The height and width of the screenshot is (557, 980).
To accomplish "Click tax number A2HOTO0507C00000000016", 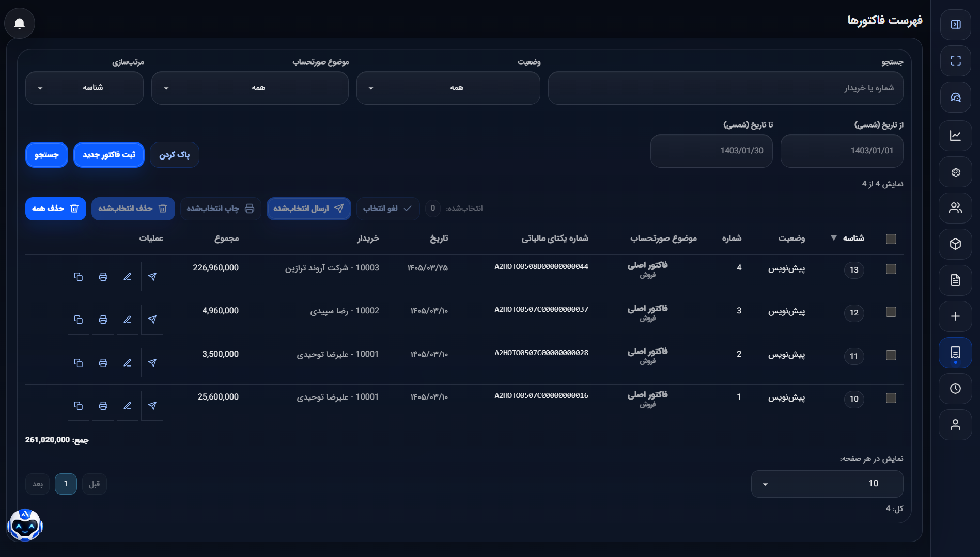I will [x=541, y=396].
